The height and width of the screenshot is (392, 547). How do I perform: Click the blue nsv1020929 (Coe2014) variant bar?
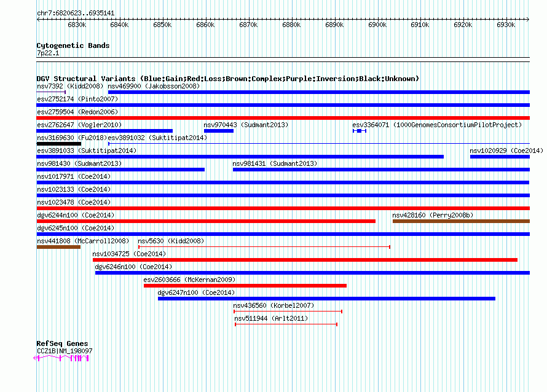point(499,157)
